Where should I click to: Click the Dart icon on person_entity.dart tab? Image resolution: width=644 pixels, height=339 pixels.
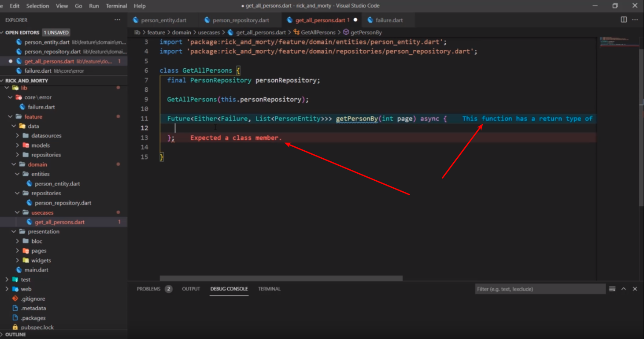tap(136, 20)
